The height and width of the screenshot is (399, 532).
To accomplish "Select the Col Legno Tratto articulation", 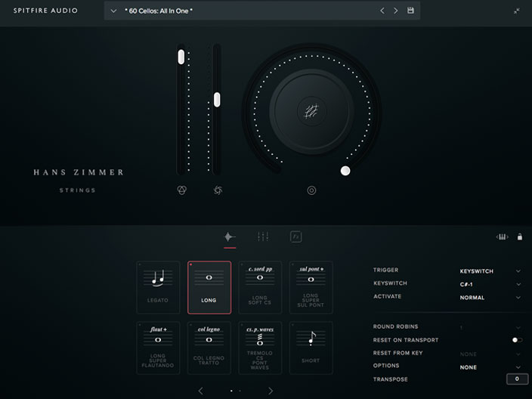I will [x=209, y=348].
